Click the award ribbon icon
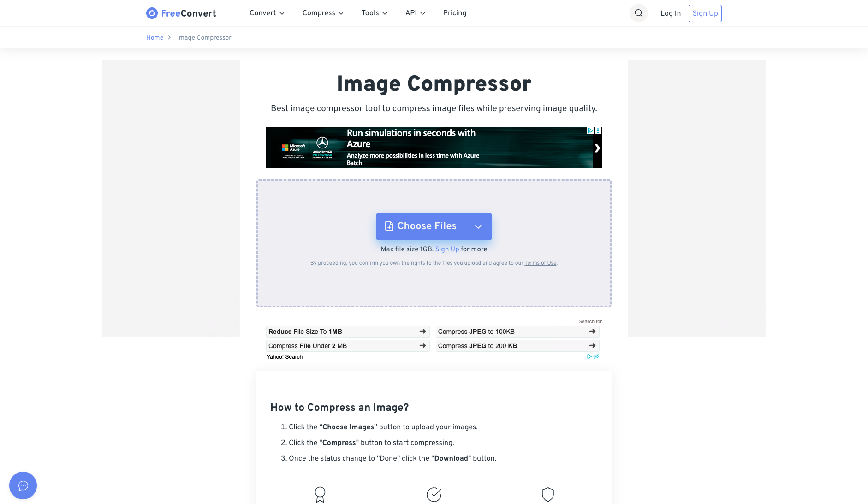 (x=320, y=495)
